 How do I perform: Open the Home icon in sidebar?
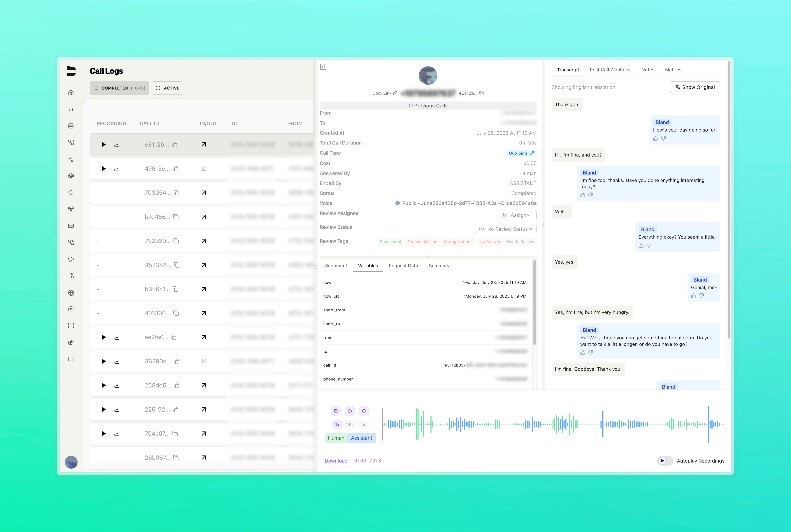coord(71,93)
